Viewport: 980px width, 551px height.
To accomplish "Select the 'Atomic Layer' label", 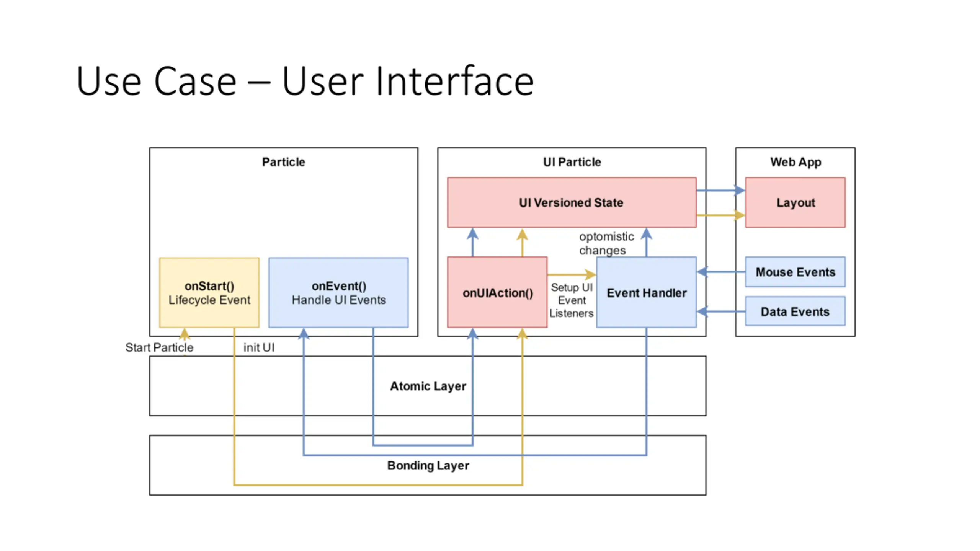I will [428, 386].
